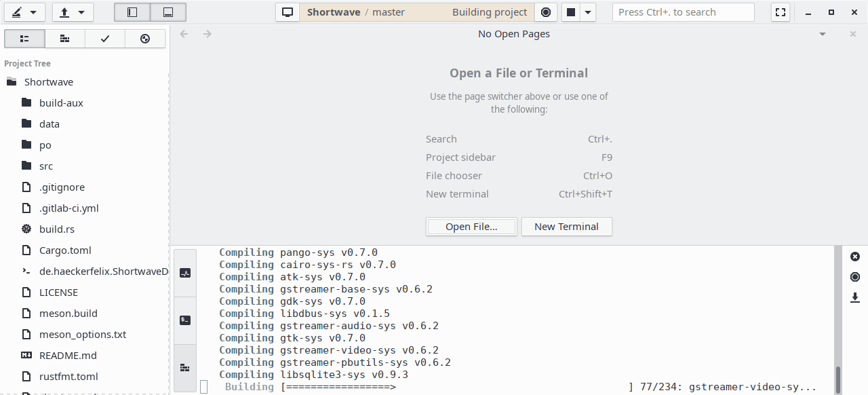
Task: Click the build record icon beside omnibar
Action: coord(546,12)
